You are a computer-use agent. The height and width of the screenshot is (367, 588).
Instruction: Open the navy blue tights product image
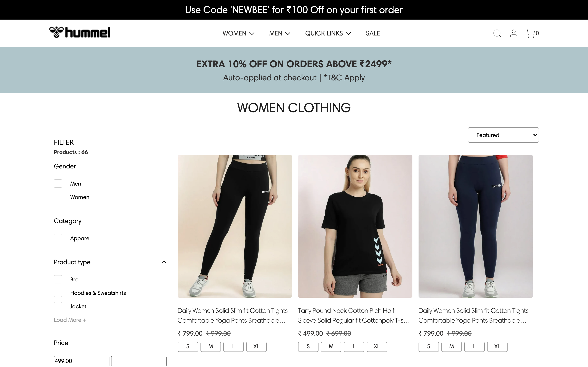click(476, 226)
